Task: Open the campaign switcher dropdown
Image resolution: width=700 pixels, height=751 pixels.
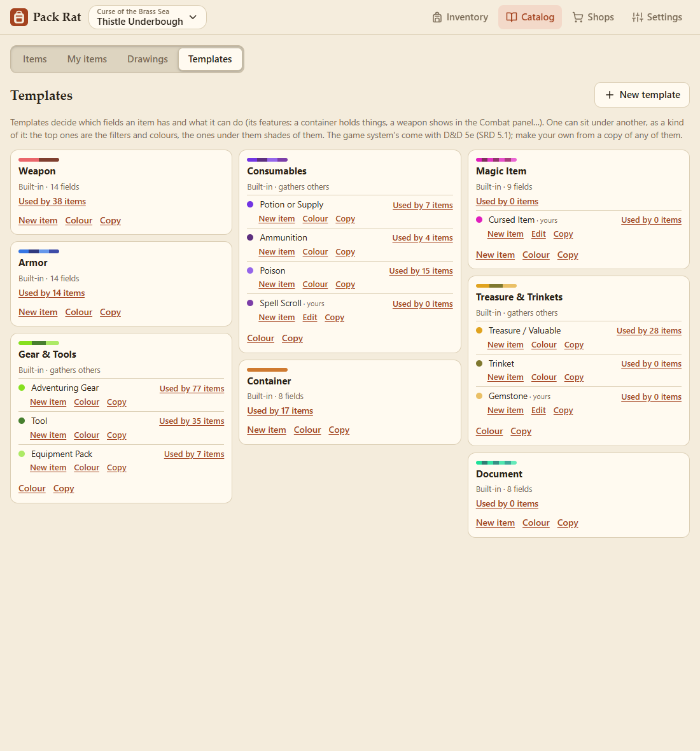Action: (x=148, y=17)
